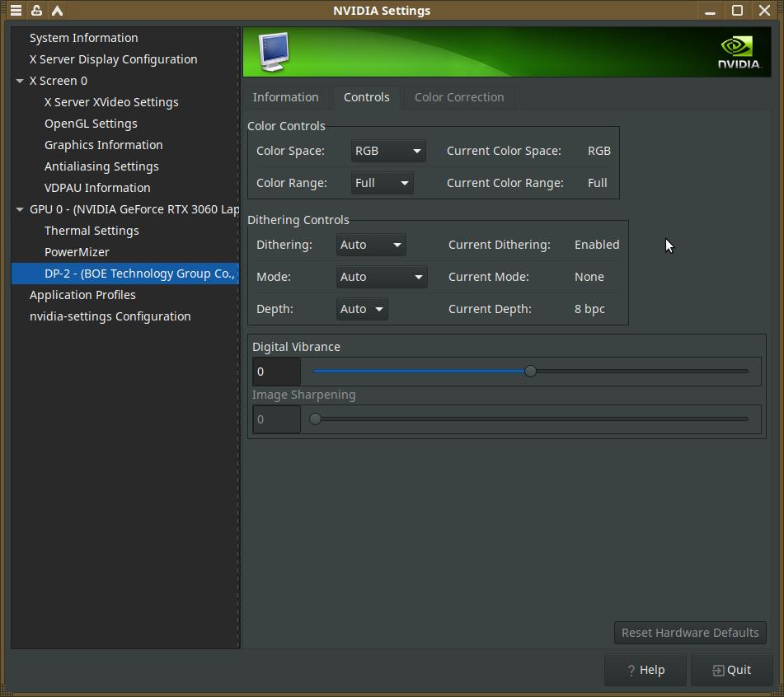Image resolution: width=784 pixels, height=697 pixels.
Task: Collapse the GPU 0 tree node
Action: point(20,209)
